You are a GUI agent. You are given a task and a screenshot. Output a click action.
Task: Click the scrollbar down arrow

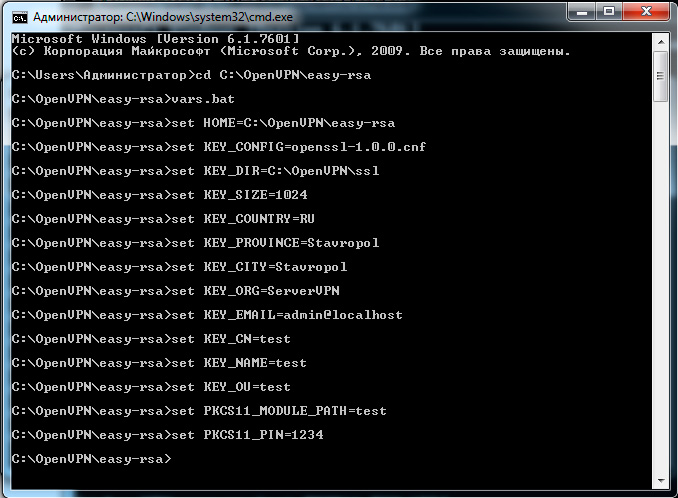coord(661,480)
